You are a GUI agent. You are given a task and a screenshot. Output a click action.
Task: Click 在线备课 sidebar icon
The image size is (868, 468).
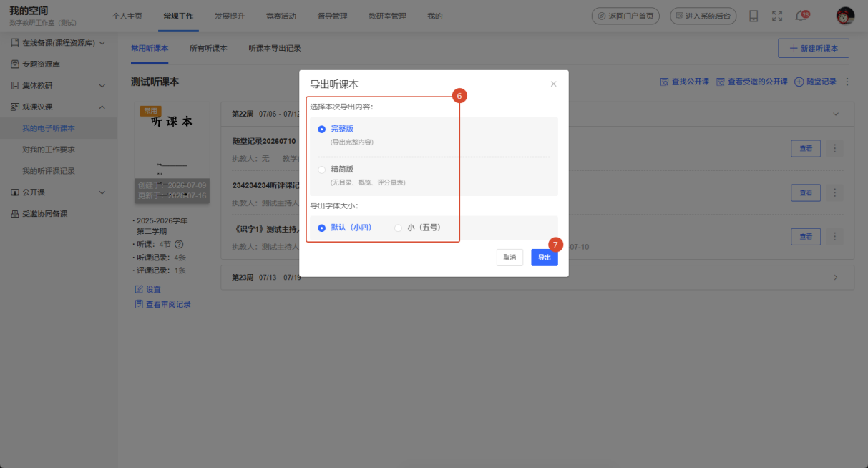tap(15, 43)
